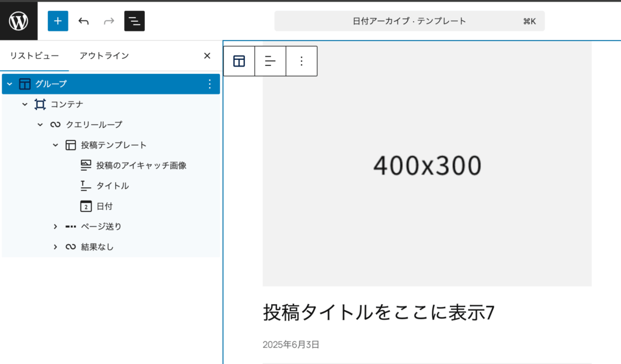Viewport: 621px width, 364px height.
Task: Click the group block type toolbar icon
Action: 239,61
